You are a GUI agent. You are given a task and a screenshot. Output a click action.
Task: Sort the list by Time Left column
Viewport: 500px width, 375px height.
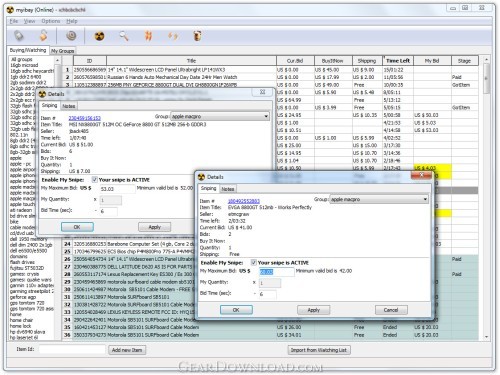point(398,61)
